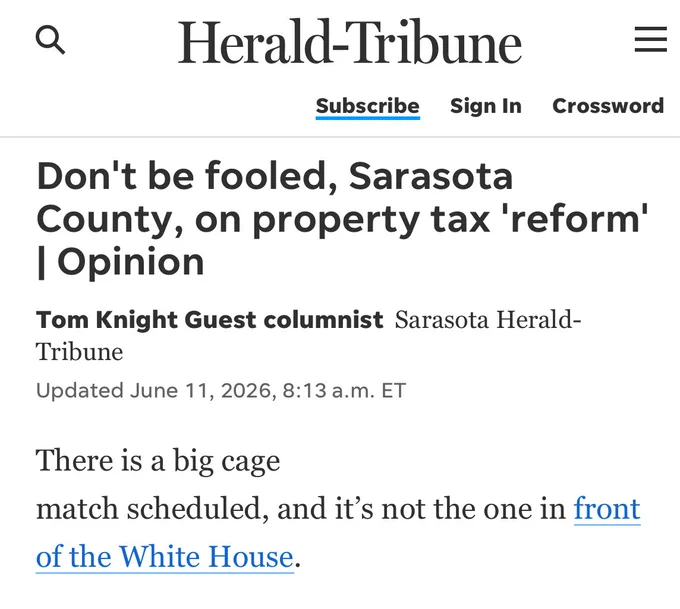The height and width of the screenshot is (609, 680).
Task: Follow the 'front of the White House' link
Action: 338,533
